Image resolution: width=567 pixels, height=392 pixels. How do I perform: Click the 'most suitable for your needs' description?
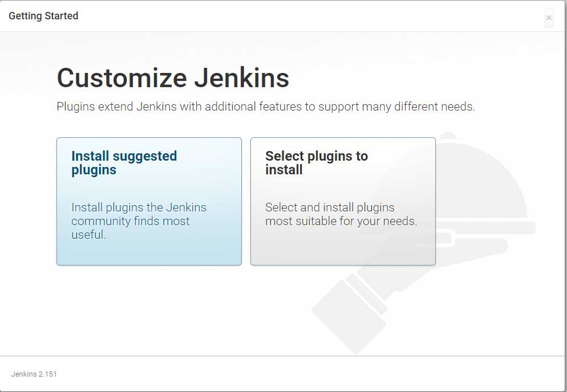(x=341, y=214)
